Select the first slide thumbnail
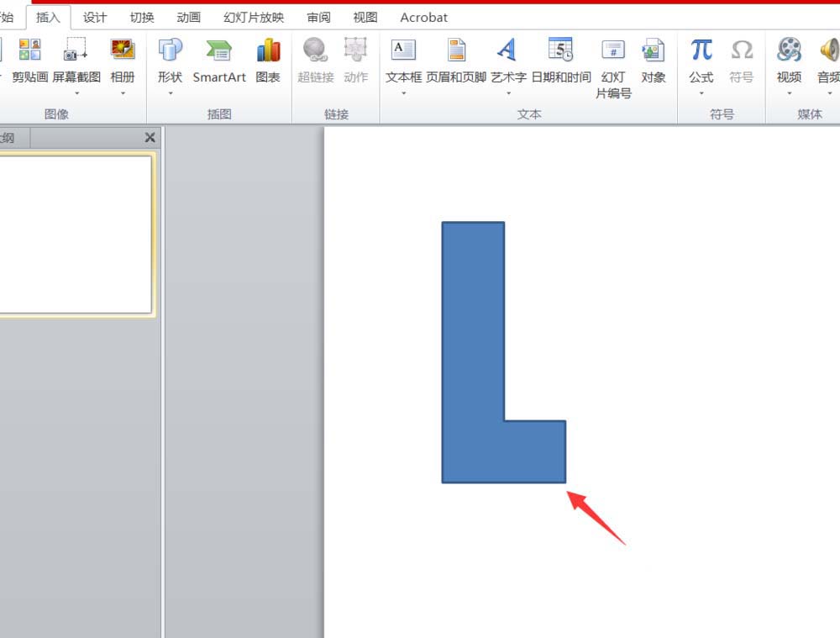This screenshot has width=840, height=638. pyautogui.click(x=76, y=235)
